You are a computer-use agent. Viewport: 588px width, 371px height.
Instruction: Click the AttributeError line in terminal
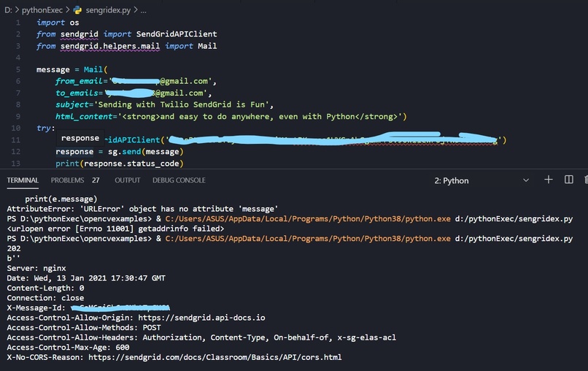[x=142, y=209]
